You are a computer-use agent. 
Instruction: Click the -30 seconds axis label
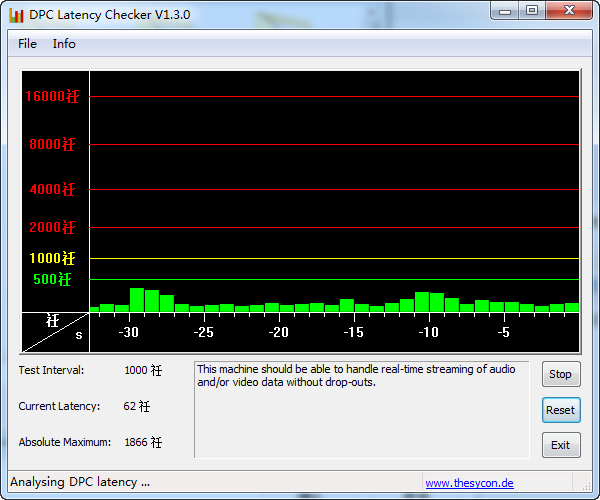tap(129, 332)
